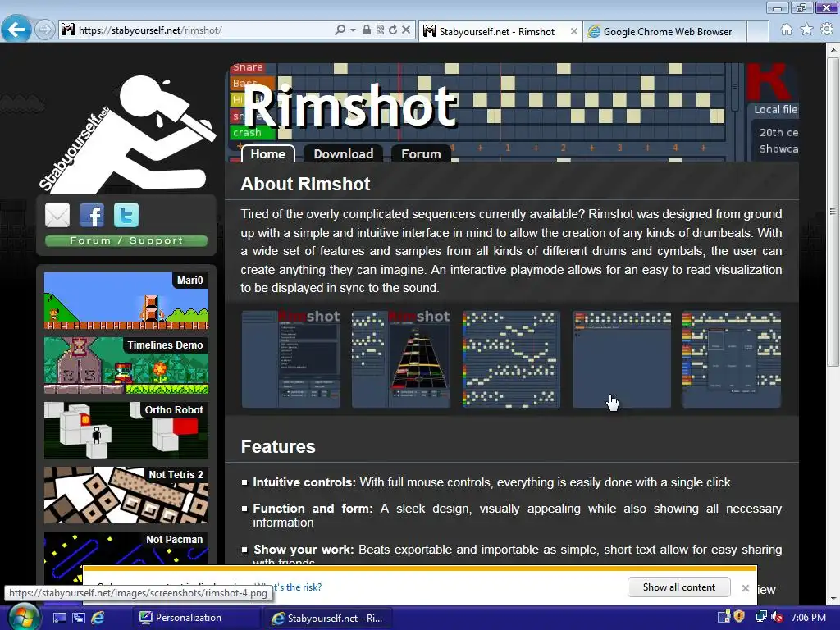Open the third Rimshot screenshot thumbnail
This screenshot has width=840, height=630.
click(x=512, y=359)
